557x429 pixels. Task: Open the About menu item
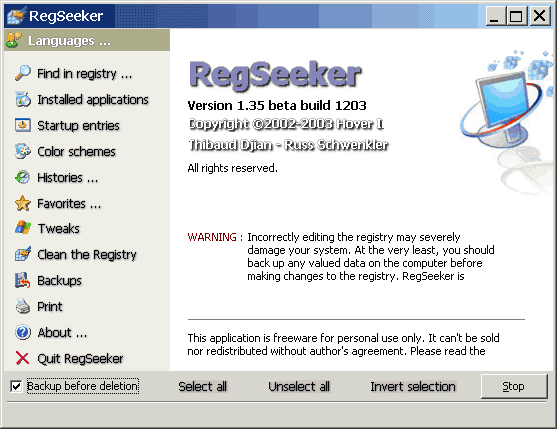tap(62, 332)
